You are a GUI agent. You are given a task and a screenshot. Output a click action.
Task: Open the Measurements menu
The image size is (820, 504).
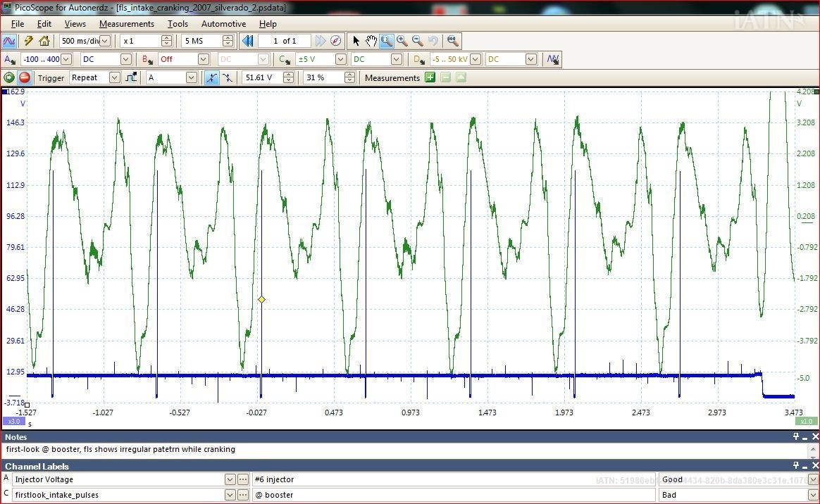pos(126,23)
